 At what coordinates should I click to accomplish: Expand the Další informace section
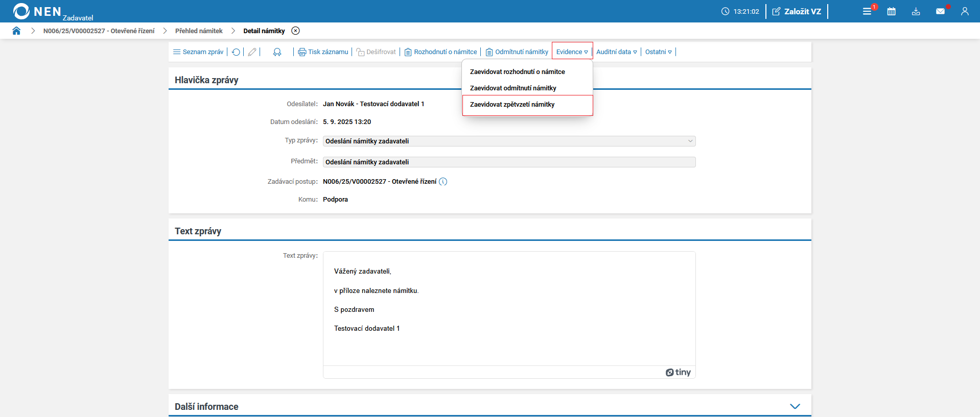[x=795, y=406]
